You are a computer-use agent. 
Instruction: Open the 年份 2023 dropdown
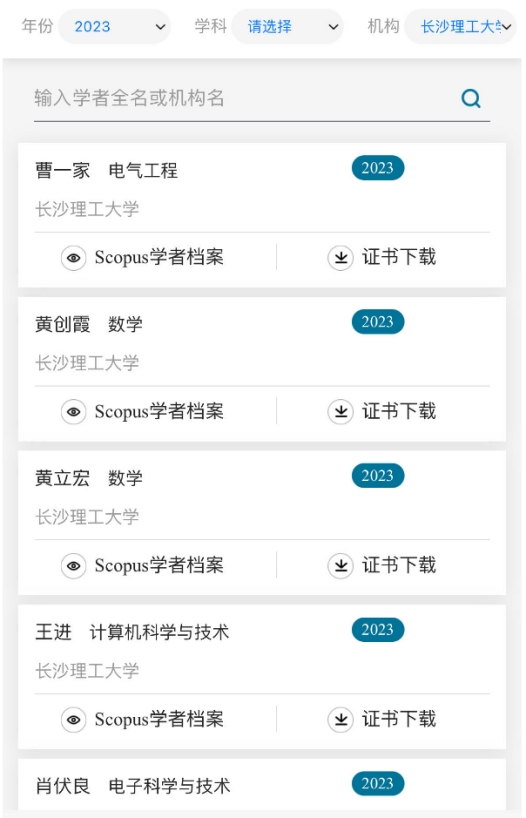[114, 26]
